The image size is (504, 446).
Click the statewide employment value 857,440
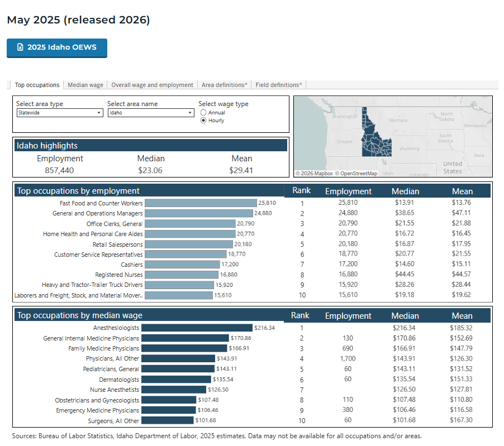pyautogui.click(x=59, y=170)
